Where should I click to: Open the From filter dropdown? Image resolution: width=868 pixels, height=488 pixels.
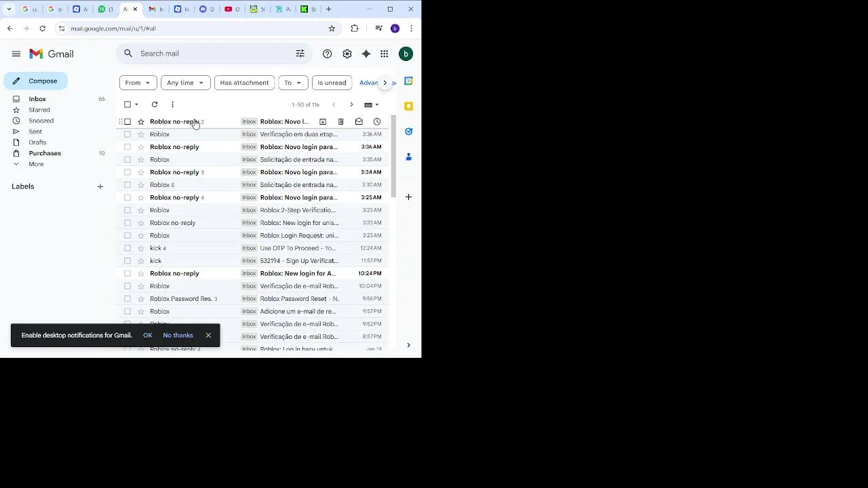[x=138, y=83]
